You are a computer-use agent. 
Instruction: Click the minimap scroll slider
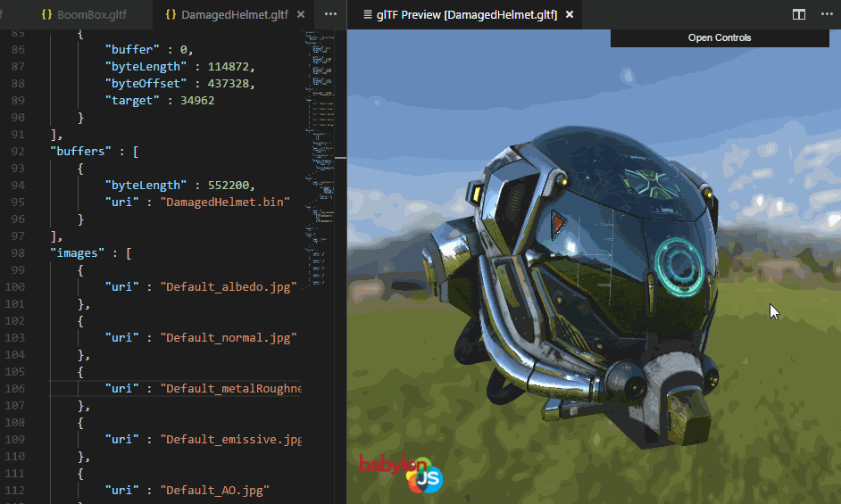pyautogui.click(x=340, y=158)
